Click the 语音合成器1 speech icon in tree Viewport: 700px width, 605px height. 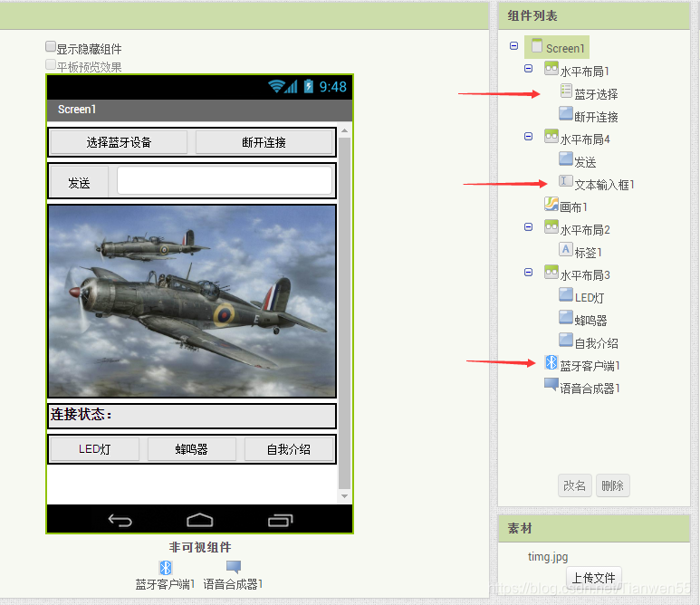[x=551, y=384]
